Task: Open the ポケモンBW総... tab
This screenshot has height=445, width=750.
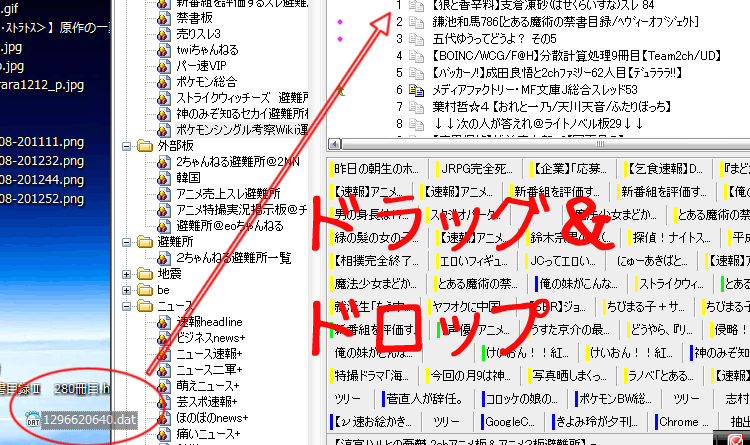Action: click(x=615, y=399)
